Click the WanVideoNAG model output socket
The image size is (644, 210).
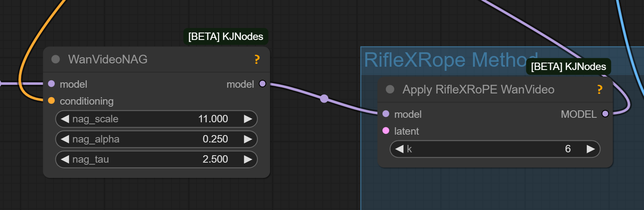pyautogui.click(x=262, y=84)
